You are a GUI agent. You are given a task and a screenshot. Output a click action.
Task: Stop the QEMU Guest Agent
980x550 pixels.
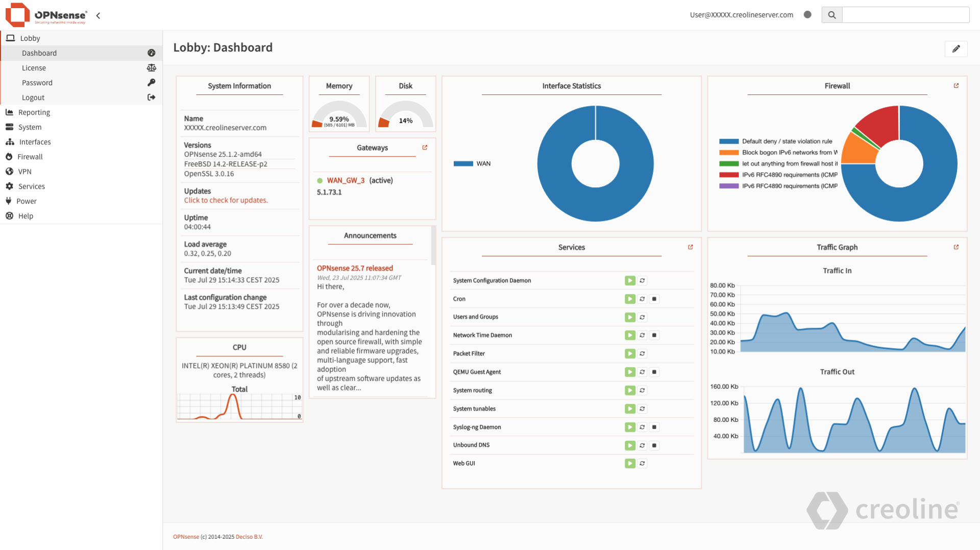pyautogui.click(x=654, y=372)
